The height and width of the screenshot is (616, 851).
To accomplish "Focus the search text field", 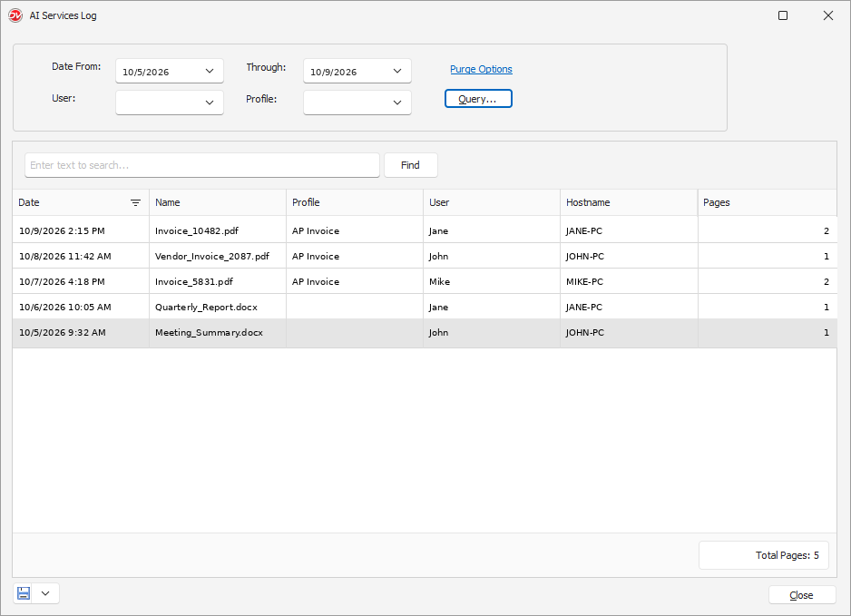I will pos(202,165).
